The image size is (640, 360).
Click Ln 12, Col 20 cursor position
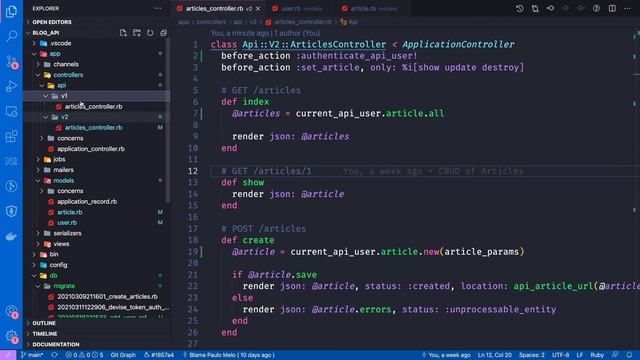point(495,355)
